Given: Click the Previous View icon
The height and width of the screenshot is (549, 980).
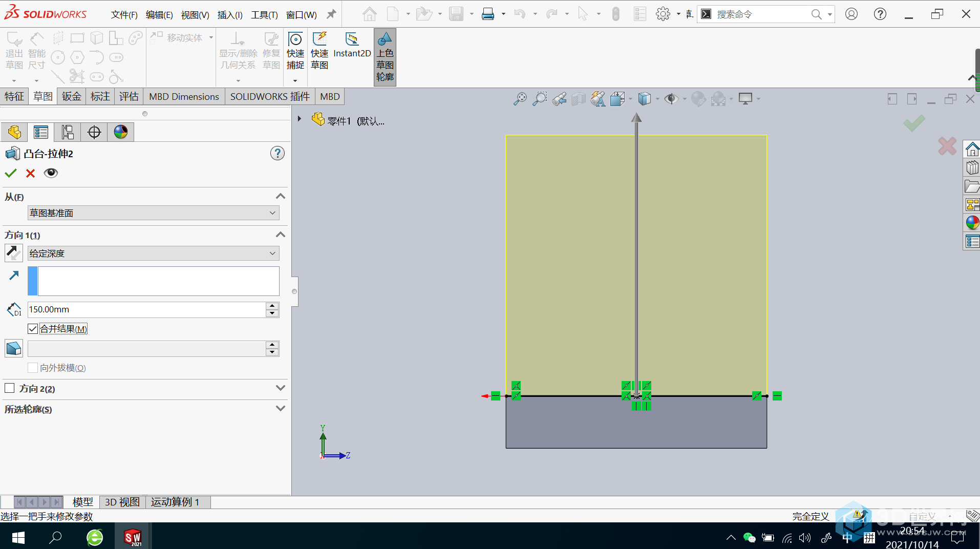Looking at the screenshot, I should 559,98.
